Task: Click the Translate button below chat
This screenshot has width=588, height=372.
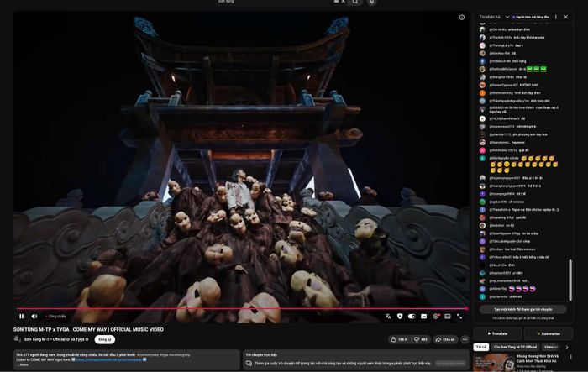Action: tap(497, 333)
